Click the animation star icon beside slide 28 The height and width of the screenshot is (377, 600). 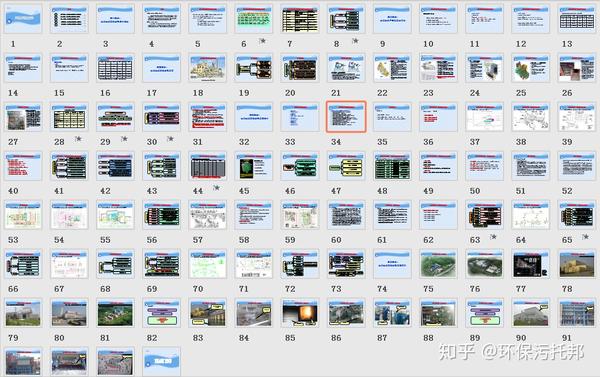click(x=78, y=138)
